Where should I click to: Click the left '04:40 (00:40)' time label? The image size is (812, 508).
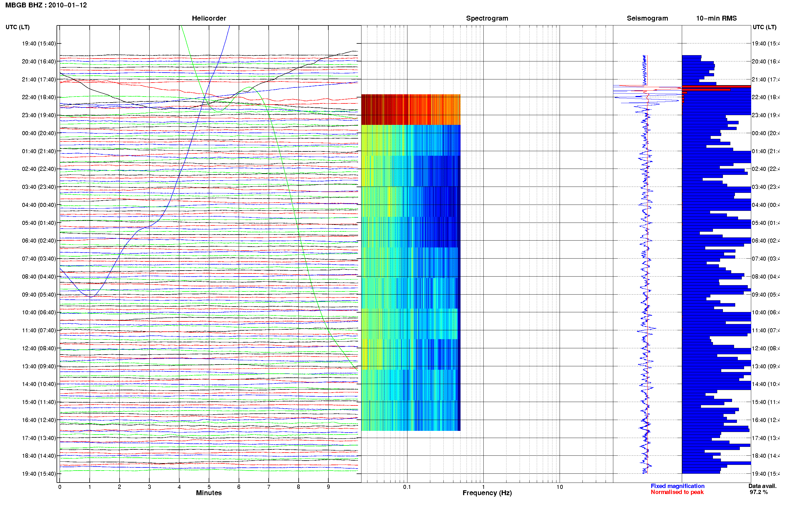point(39,205)
